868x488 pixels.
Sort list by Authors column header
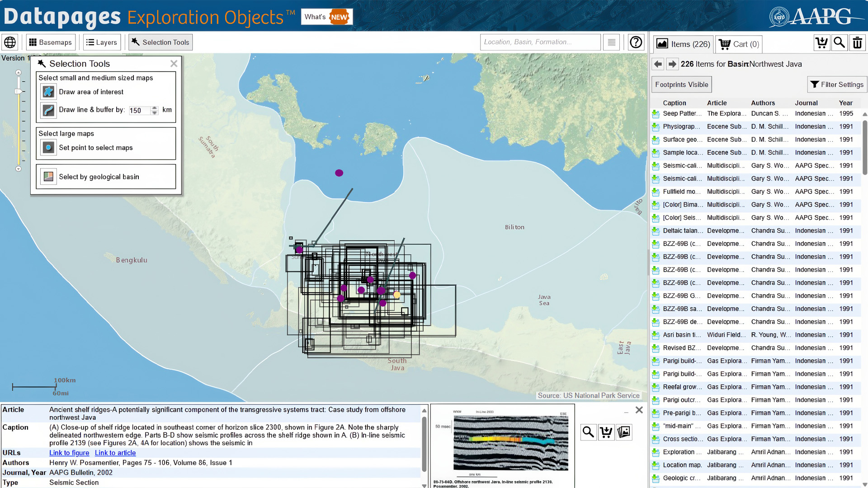pyautogui.click(x=763, y=103)
